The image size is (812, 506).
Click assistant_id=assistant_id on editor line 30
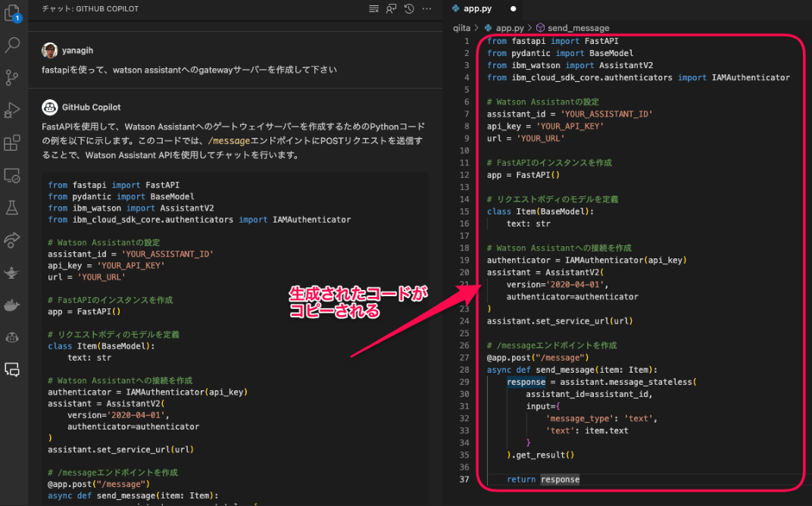click(x=589, y=394)
